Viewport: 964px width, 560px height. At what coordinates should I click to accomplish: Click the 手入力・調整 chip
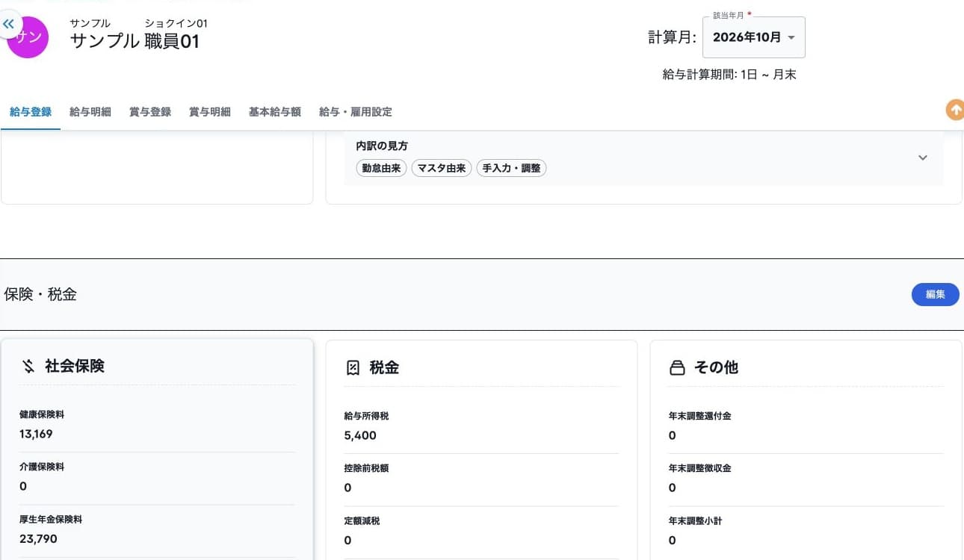[x=511, y=169]
